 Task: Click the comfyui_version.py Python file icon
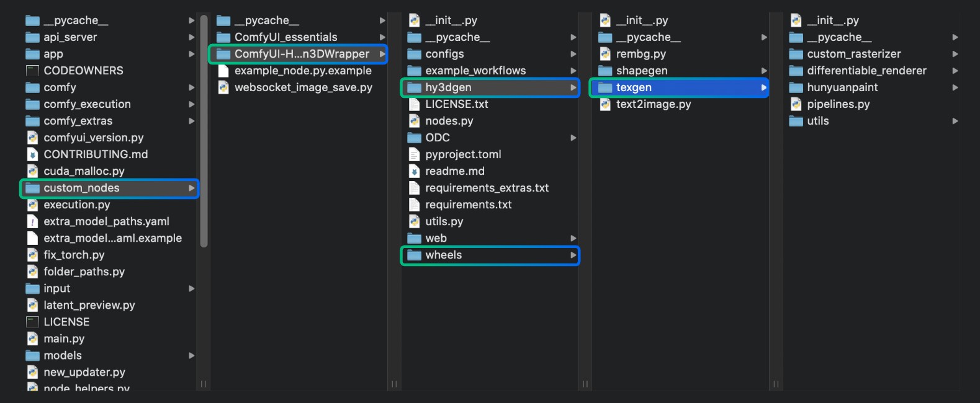pyautogui.click(x=32, y=138)
